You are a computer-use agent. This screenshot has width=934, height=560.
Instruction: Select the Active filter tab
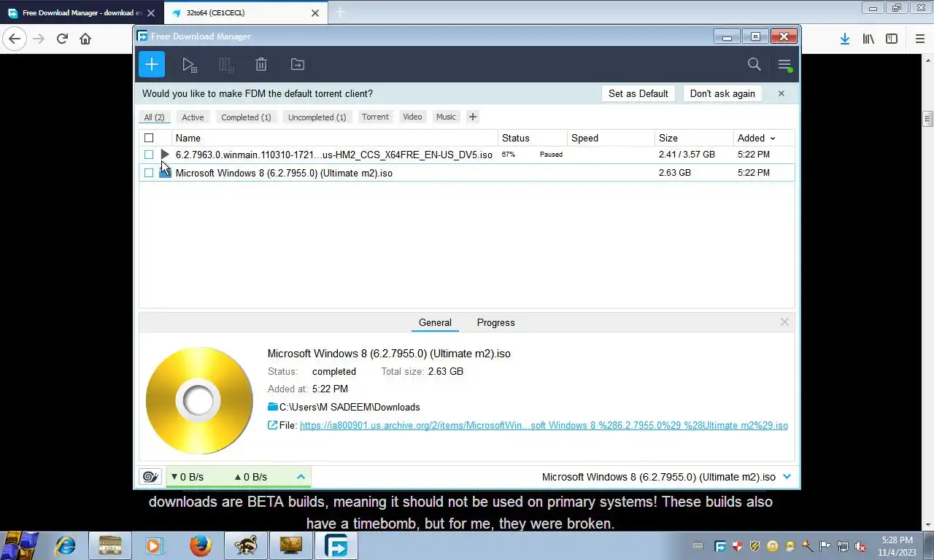[x=193, y=117]
